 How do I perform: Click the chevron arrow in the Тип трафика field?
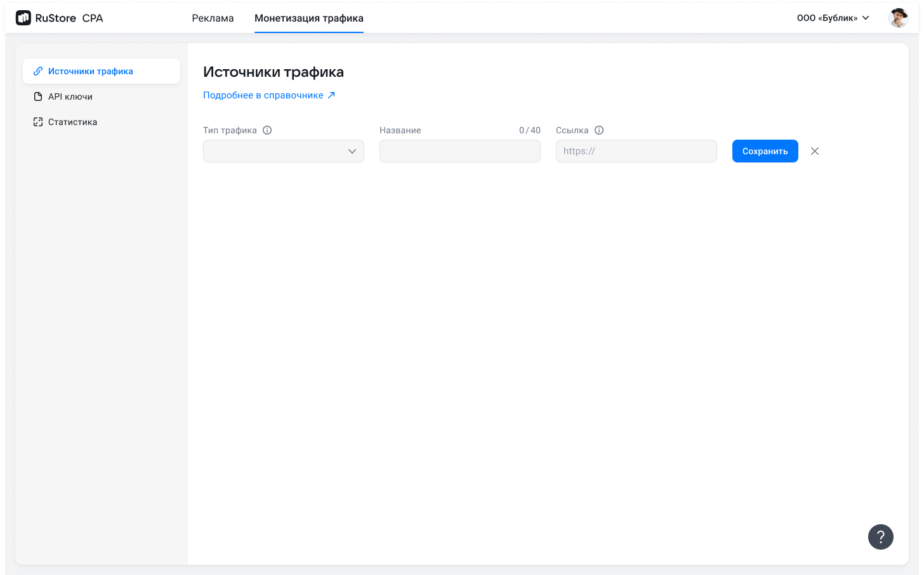click(352, 151)
